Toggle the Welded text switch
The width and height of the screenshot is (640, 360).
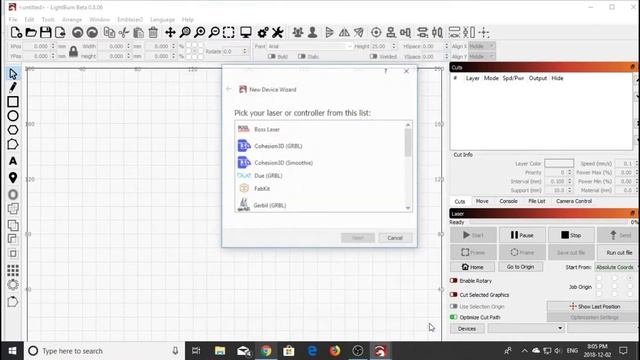coord(373,56)
